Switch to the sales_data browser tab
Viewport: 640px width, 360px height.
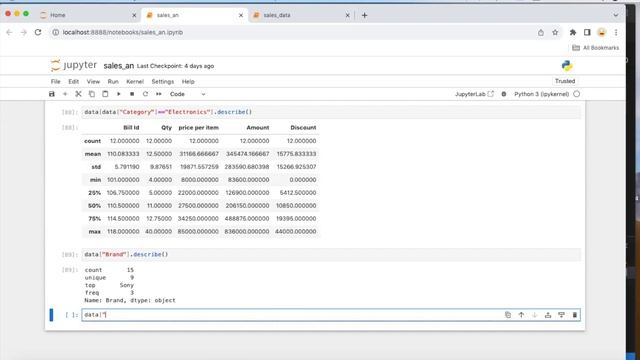click(299, 15)
